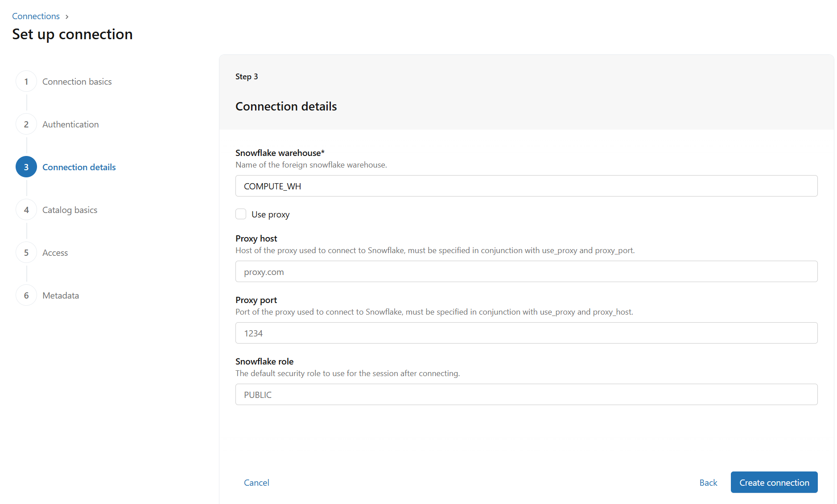Click the Snowflake role text field

526,395
